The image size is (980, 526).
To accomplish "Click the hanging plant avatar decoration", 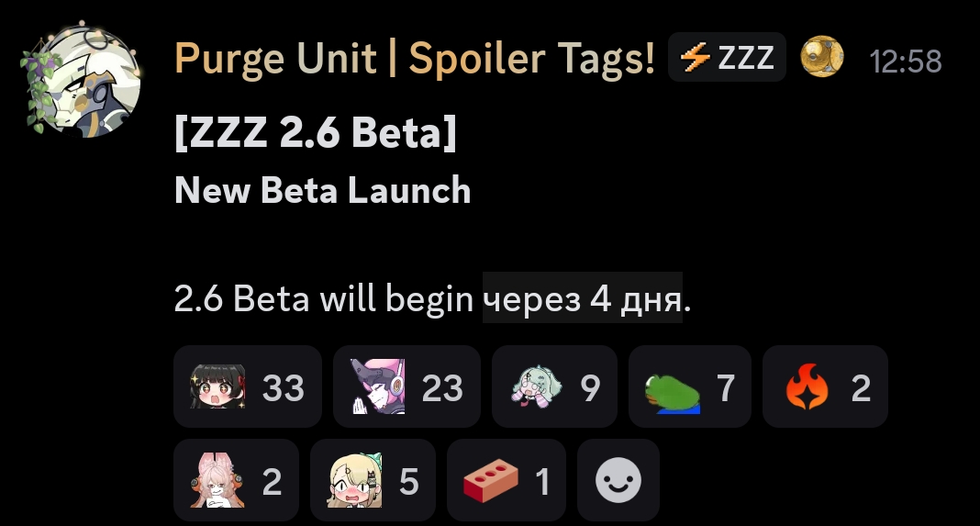I will [x=39, y=87].
